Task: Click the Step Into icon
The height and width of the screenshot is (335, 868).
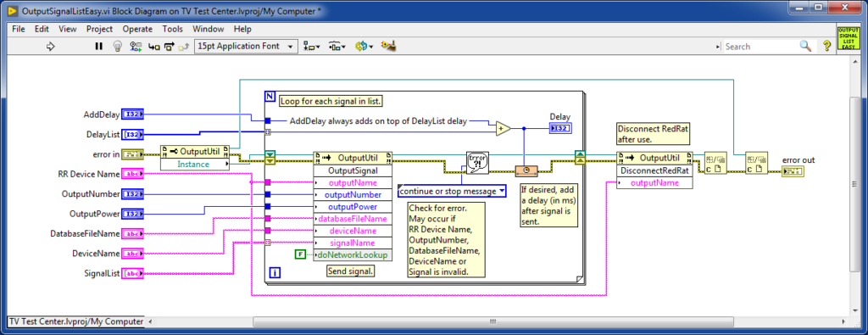Action: click(154, 47)
